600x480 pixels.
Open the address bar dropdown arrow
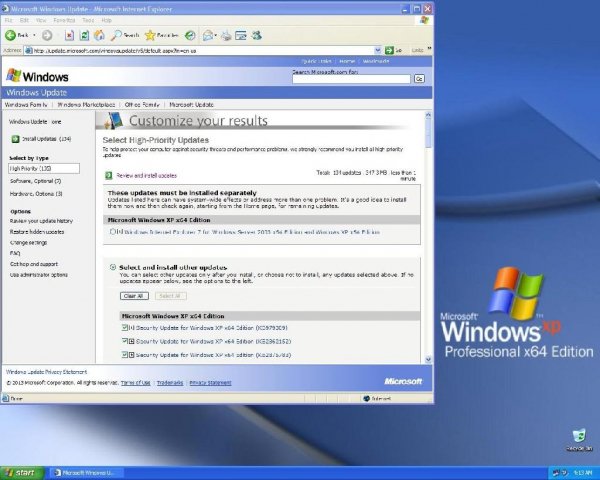point(378,50)
